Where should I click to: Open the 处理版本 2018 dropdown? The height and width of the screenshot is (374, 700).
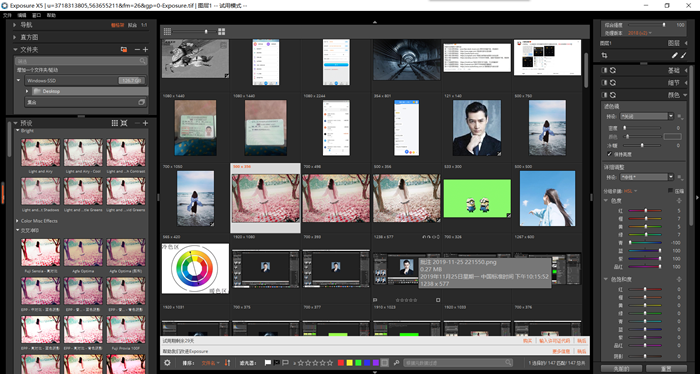tap(640, 33)
